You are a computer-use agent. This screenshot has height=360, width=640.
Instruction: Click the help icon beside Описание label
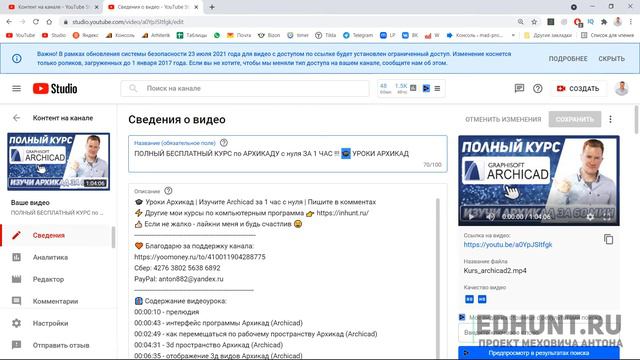[x=168, y=191]
